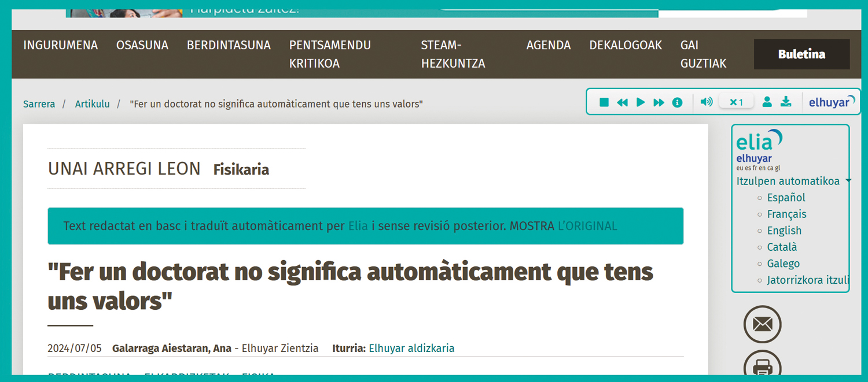Image resolution: width=868 pixels, height=382 pixels.
Task: Click the speaker volume icon
Action: click(706, 102)
